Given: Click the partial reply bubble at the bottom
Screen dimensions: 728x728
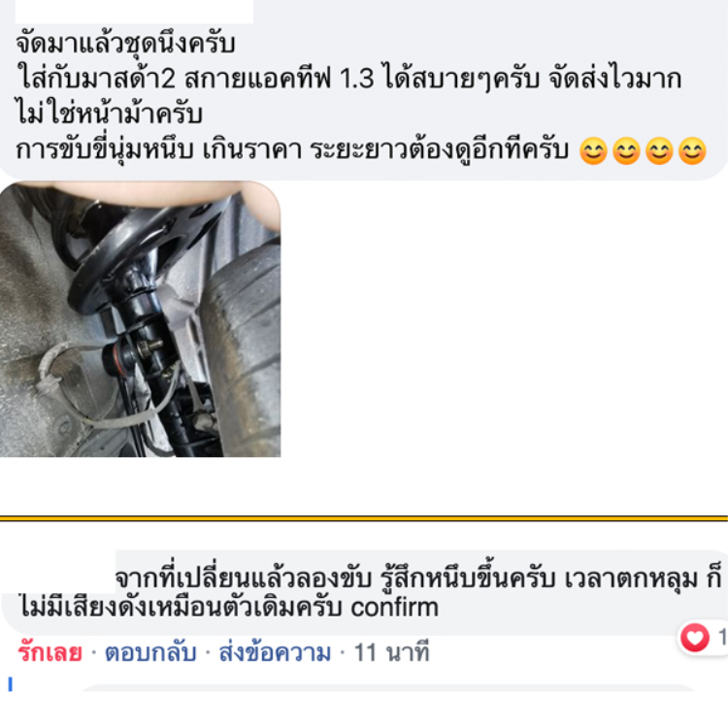Looking at the screenshot, I should [387, 687].
